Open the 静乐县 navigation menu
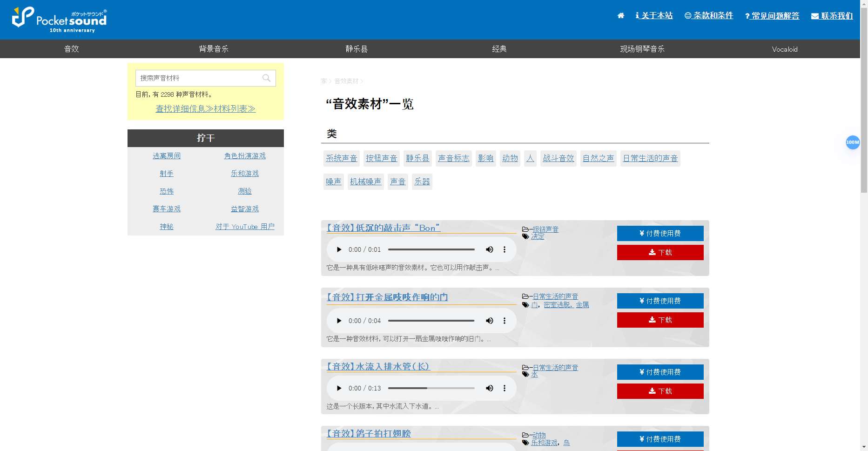 pyautogui.click(x=357, y=49)
